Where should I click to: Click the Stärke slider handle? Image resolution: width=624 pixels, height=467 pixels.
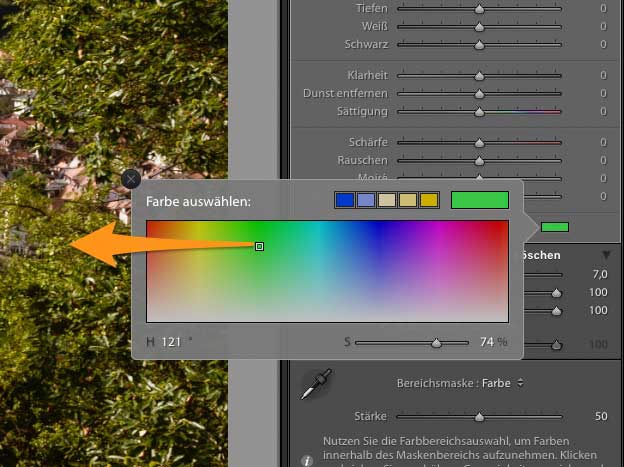480,417
